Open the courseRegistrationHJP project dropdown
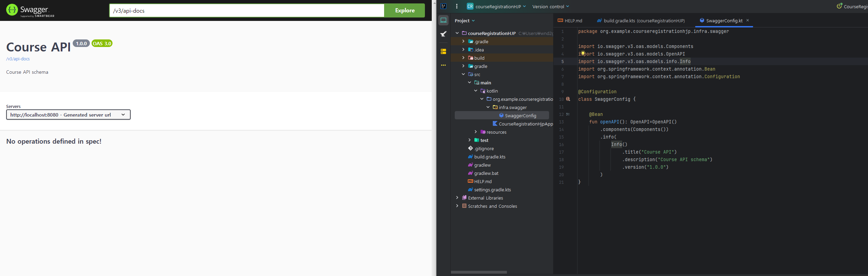The width and height of the screenshot is (868, 276). click(500, 7)
